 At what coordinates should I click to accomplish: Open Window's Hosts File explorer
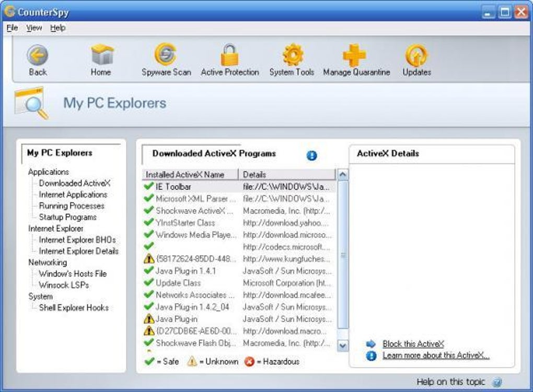(73, 274)
